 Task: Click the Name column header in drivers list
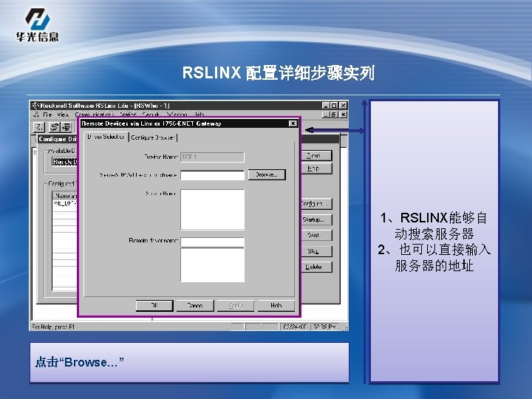(x=65, y=196)
